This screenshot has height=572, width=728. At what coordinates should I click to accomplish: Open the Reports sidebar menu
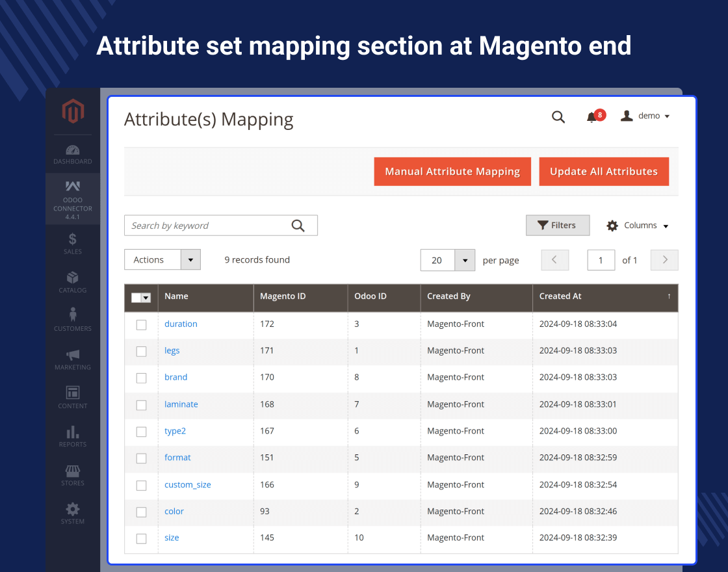pos(73,436)
